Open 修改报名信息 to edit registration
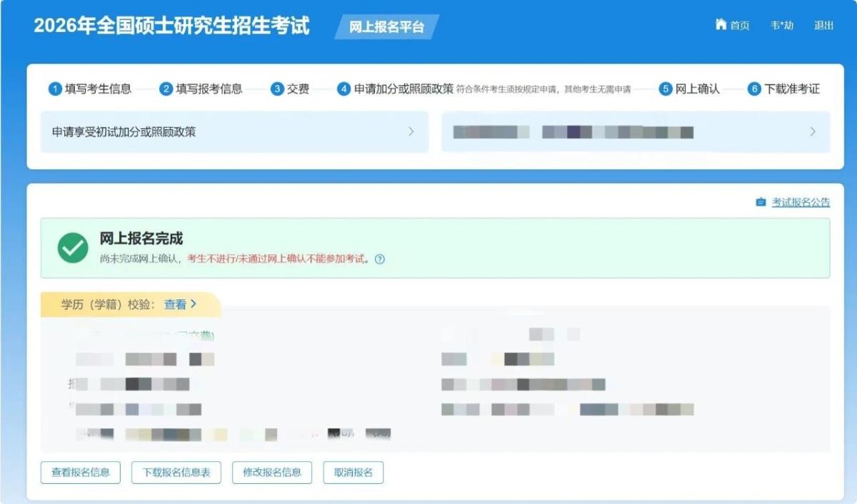The image size is (857, 504). (x=272, y=472)
